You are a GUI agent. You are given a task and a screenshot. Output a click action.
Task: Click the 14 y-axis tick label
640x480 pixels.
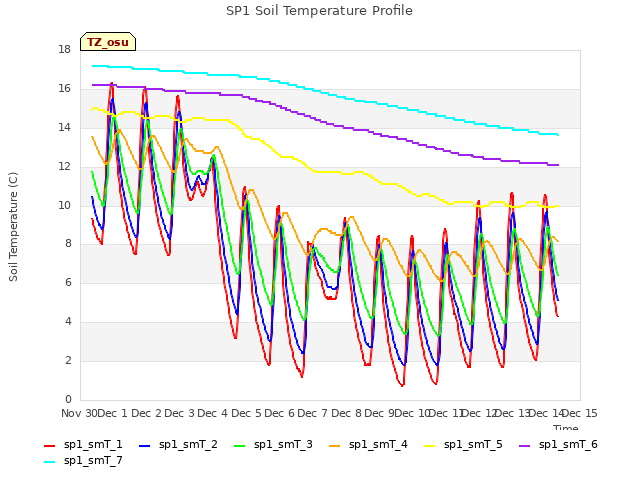click(x=64, y=128)
